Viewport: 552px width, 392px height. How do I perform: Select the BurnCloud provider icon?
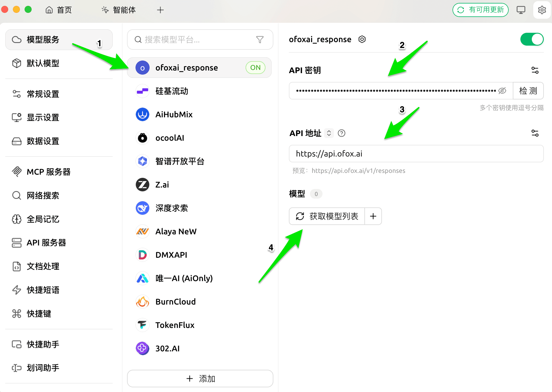(143, 302)
